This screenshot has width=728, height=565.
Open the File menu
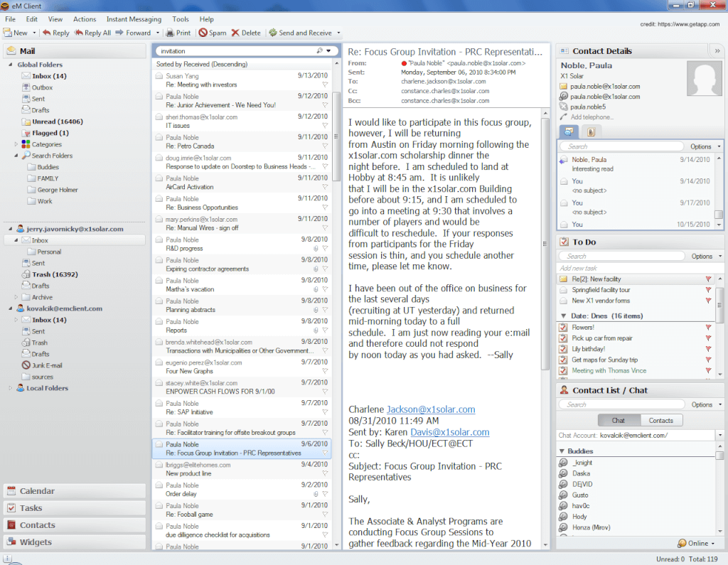pos(10,19)
